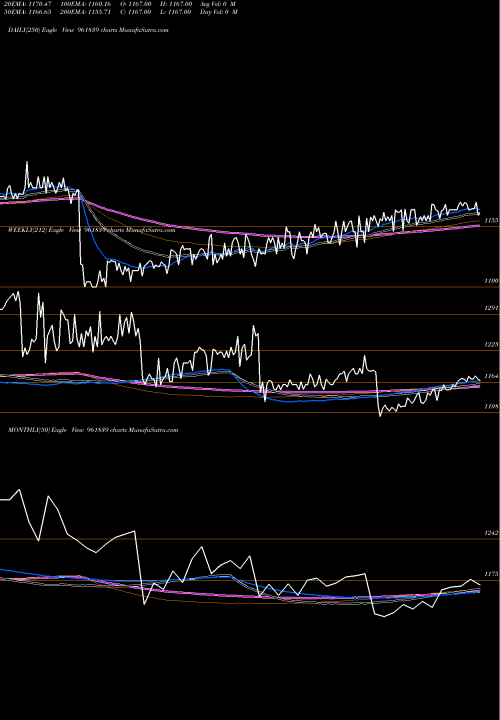Select the High price reading 'H:'

pyautogui.click(x=176, y=4)
